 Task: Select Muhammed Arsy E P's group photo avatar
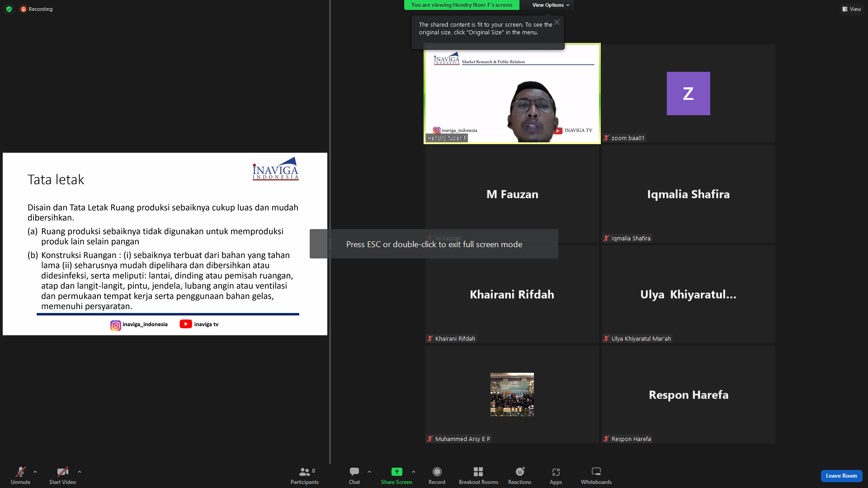click(x=512, y=394)
